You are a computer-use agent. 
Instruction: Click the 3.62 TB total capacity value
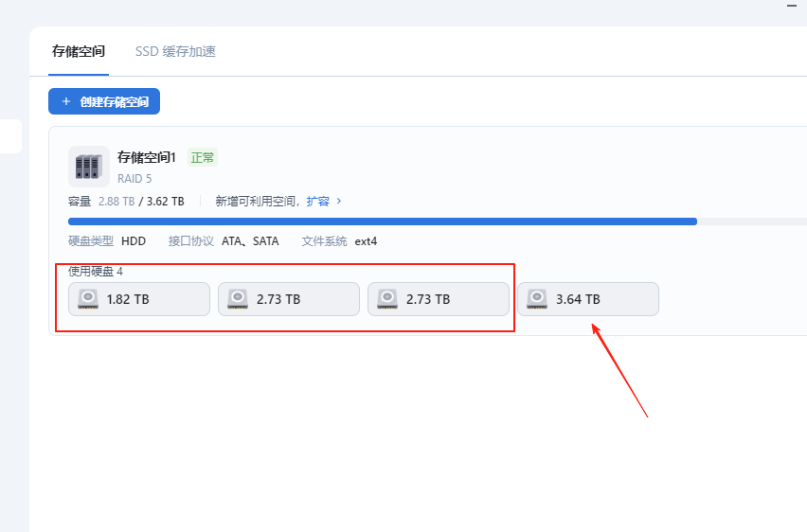coord(165,202)
